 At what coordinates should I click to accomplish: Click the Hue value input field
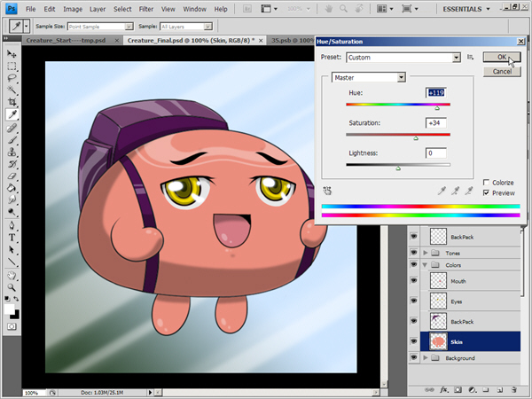pyautogui.click(x=435, y=92)
